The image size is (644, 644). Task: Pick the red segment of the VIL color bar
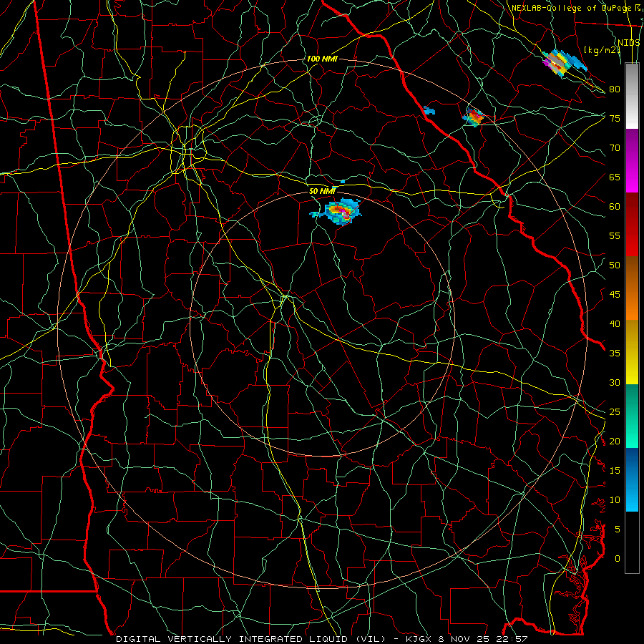click(x=632, y=225)
